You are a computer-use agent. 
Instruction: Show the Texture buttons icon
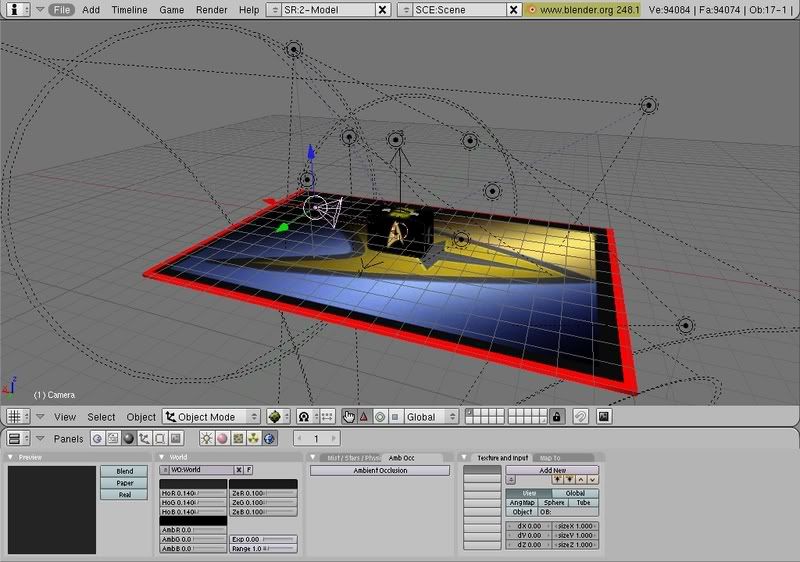click(238, 439)
